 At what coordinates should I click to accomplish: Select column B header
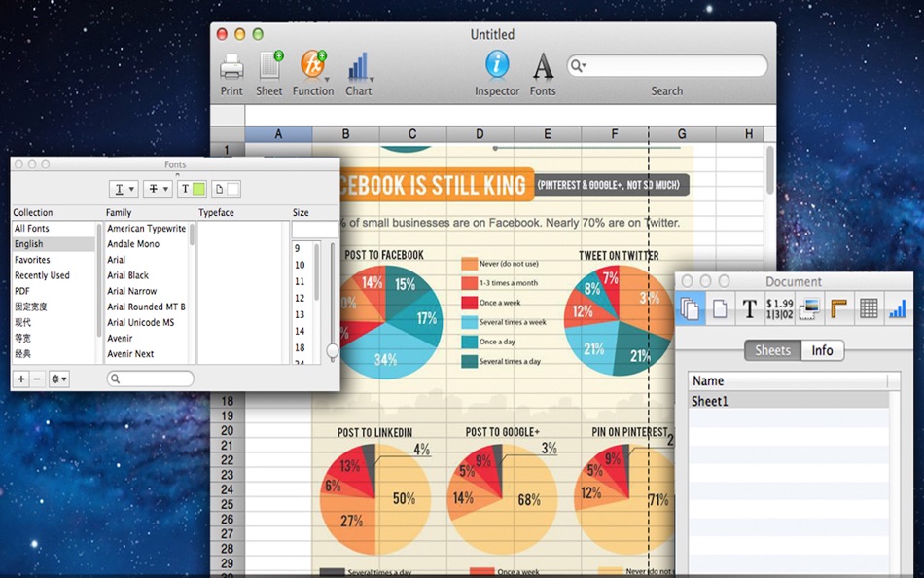(346, 134)
